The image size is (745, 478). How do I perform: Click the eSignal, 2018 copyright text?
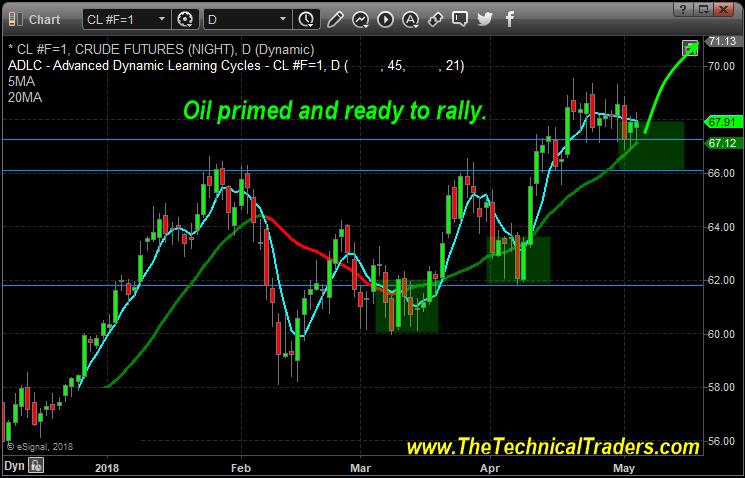[40, 447]
